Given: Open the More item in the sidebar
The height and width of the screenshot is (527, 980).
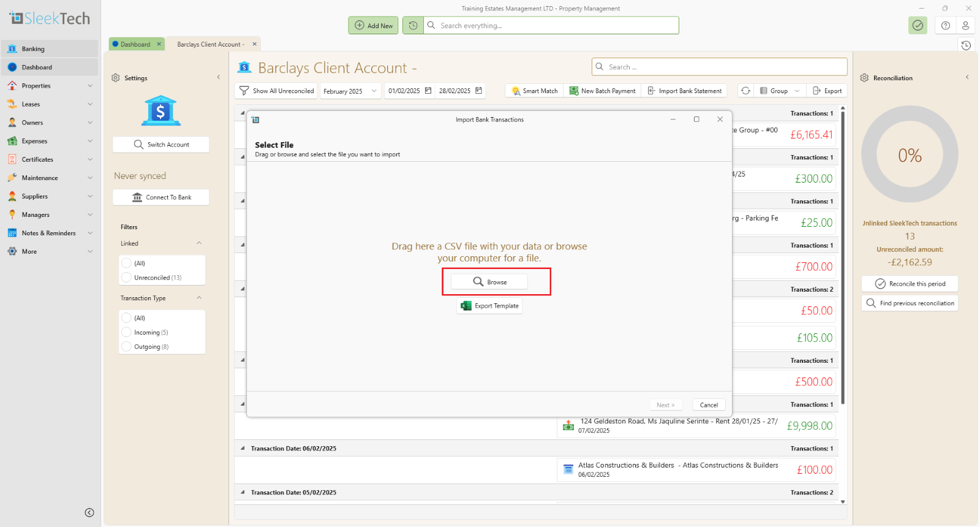Looking at the screenshot, I should click(x=50, y=251).
